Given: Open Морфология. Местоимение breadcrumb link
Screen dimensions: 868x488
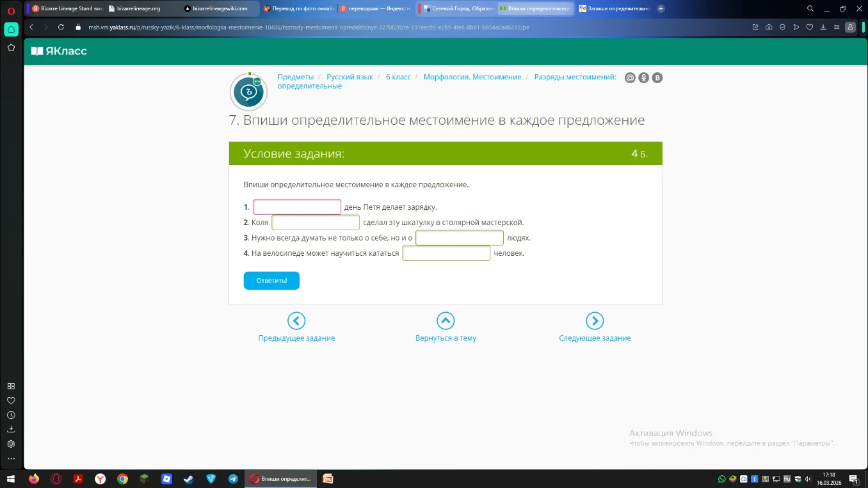Looking at the screenshot, I should point(472,77).
